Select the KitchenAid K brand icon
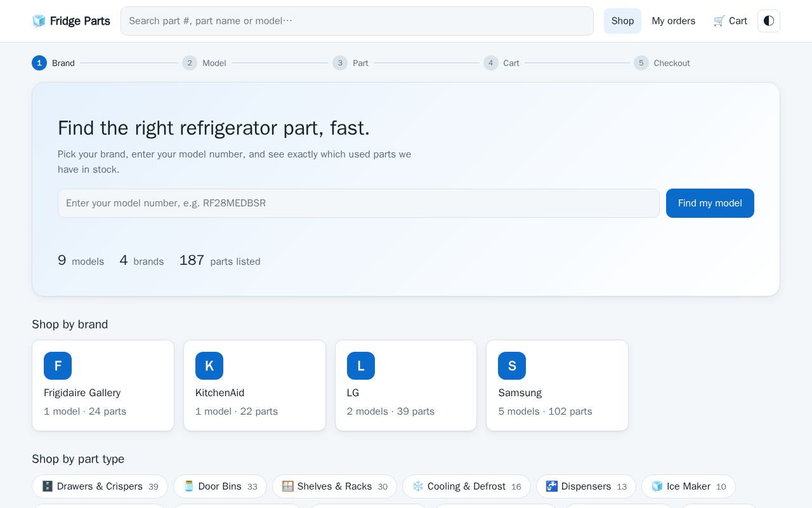The width and height of the screenshot is (812, 508). point(209,366)
